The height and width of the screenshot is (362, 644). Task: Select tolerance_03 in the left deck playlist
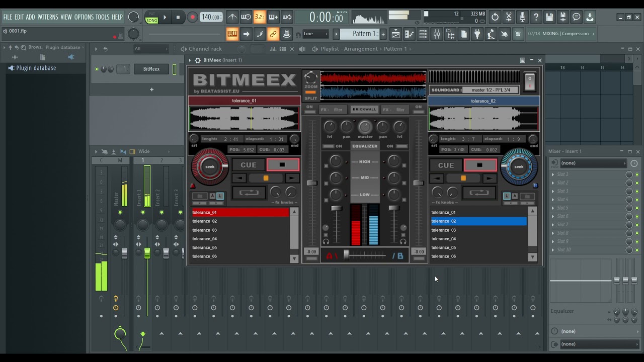click(x=240, y=230)
